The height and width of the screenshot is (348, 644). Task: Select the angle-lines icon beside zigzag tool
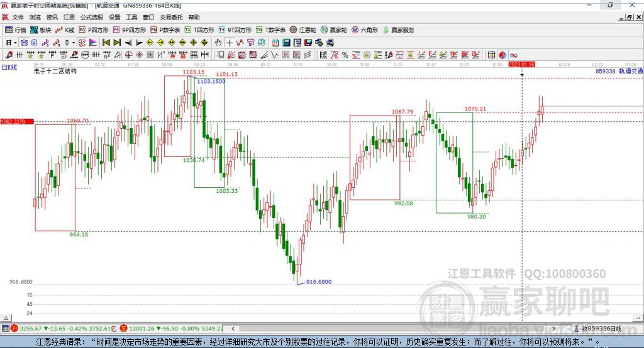click(264, 55)
